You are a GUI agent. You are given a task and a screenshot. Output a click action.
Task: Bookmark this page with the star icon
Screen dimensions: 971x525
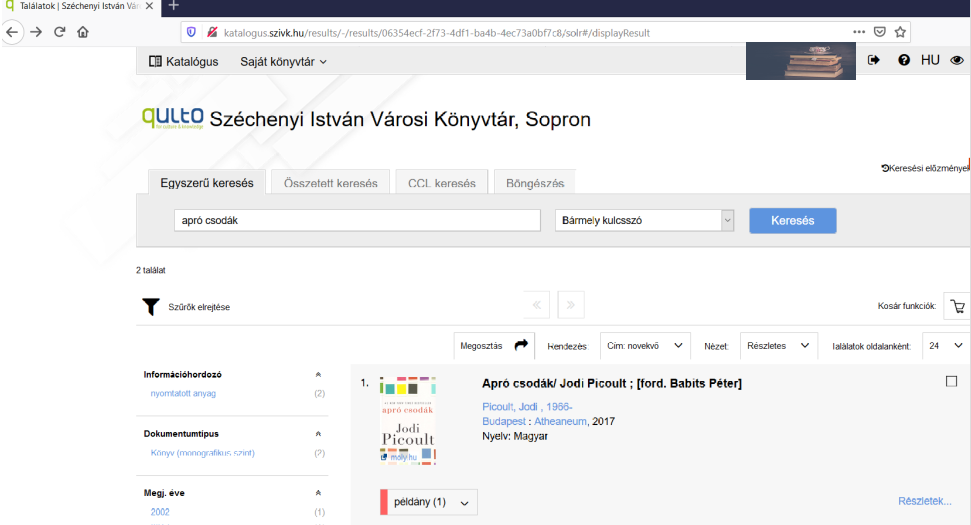[x=900, y=32]
